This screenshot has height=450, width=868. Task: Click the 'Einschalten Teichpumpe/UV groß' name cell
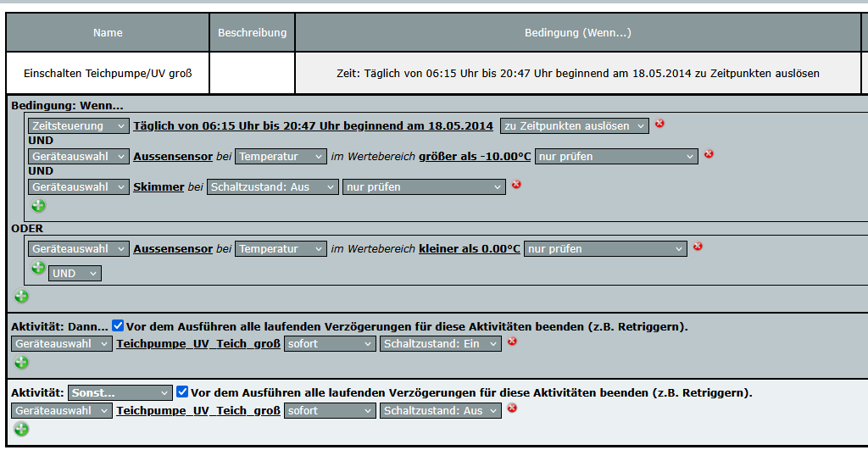(x=108, y=73)
